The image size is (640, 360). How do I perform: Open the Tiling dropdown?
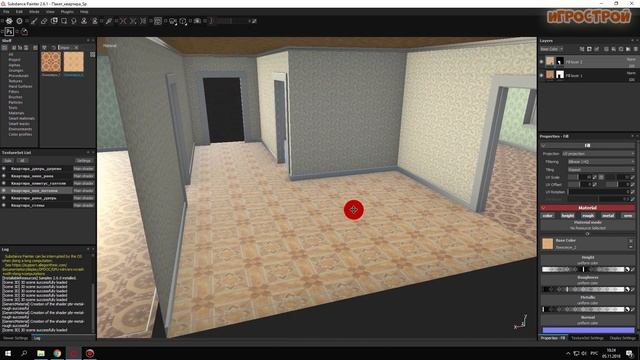point(601,169)
